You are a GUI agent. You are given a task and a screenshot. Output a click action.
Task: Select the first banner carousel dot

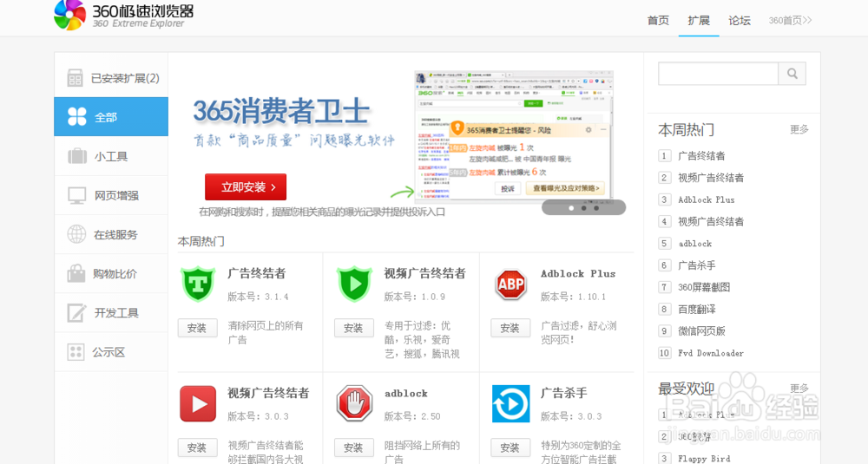coord(571,208)
